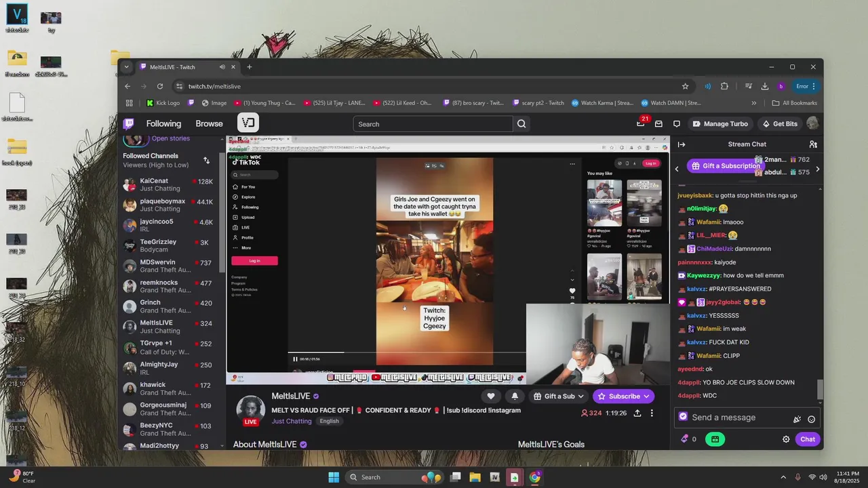Open the Just Chatting category link

click(292, 421)
